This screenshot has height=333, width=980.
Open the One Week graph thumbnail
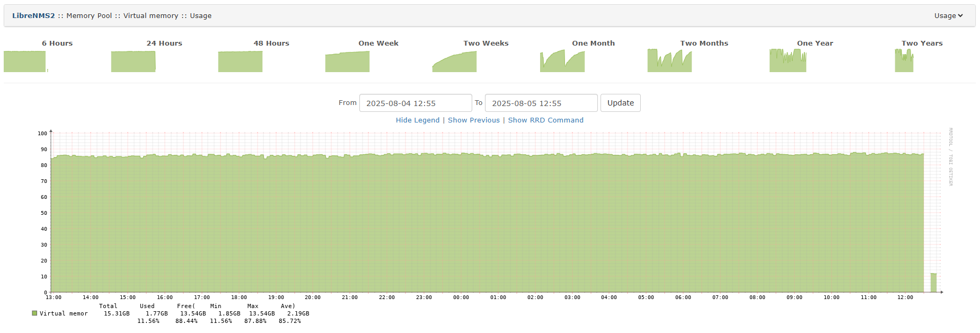pos(347,61)
